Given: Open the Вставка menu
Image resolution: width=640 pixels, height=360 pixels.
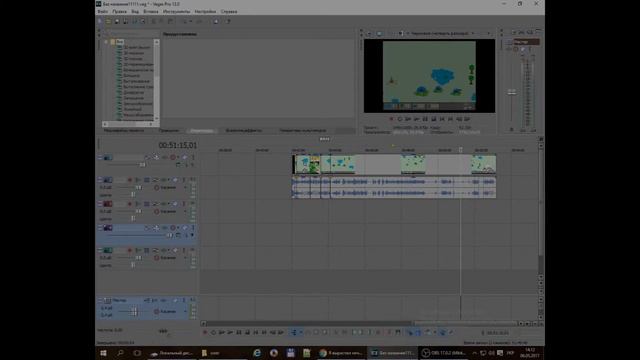Looking at the screenshot, I should point(151,11).
